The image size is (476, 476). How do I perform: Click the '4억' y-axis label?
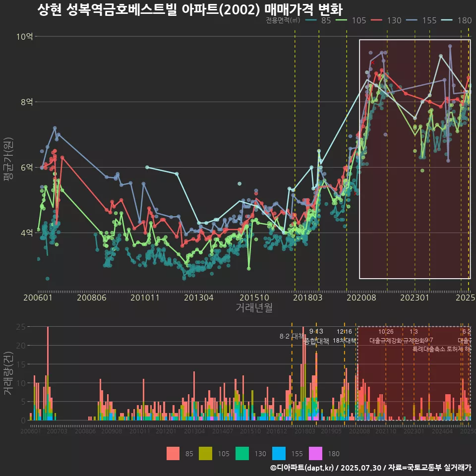click(27, 233)
